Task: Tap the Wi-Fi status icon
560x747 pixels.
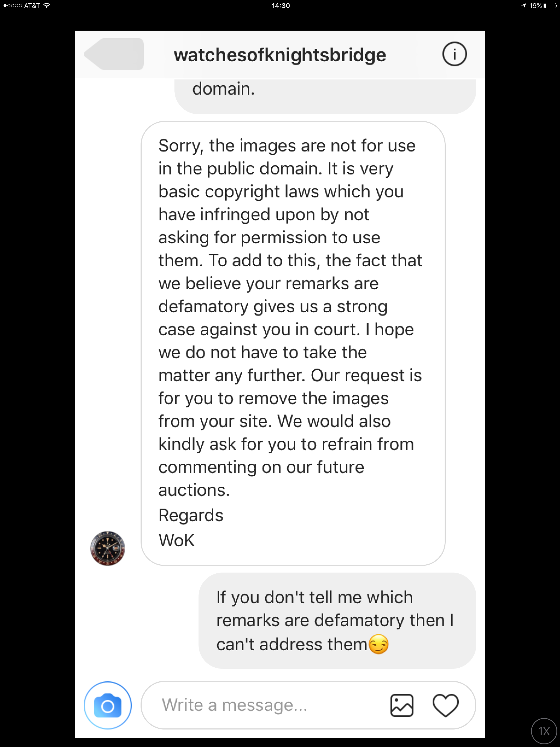Action: coord(47,5)
